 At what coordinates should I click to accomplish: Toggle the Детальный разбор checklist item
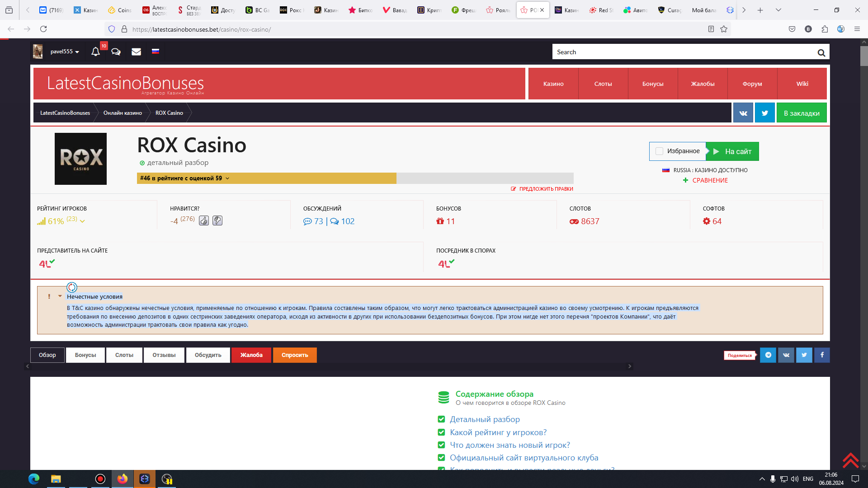tap(441, 419)
